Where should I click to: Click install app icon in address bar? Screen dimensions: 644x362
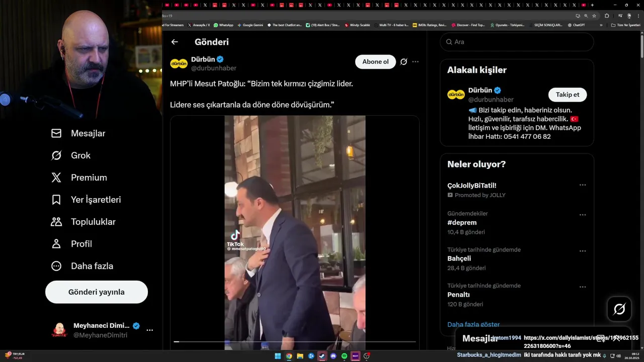pos(578,16)
